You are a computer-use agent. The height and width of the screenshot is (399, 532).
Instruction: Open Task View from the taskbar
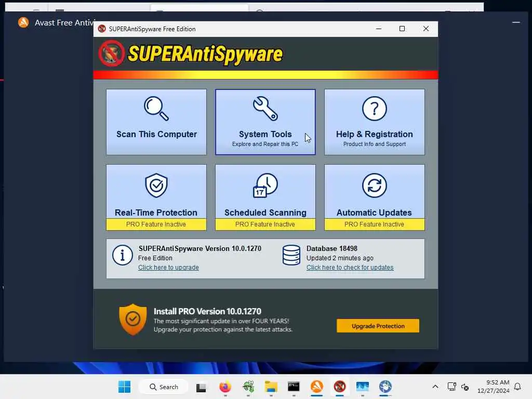tap(201, 387)
